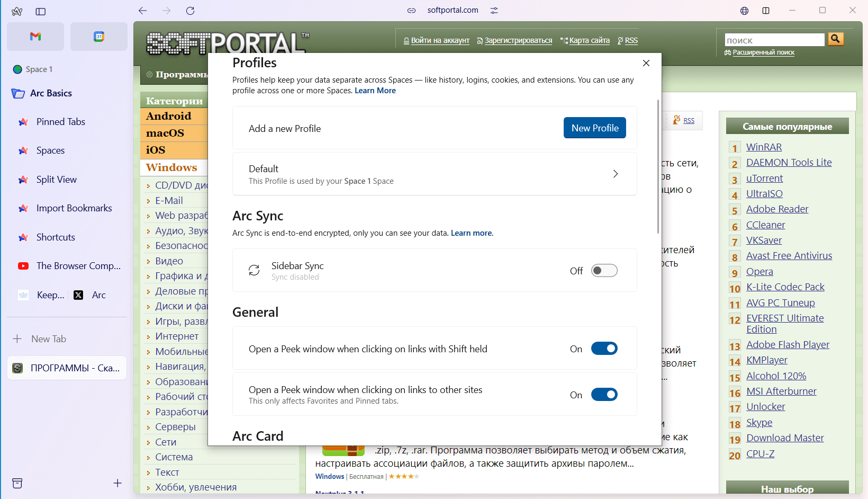Expand the Default profile row

(x=435, y=174)
